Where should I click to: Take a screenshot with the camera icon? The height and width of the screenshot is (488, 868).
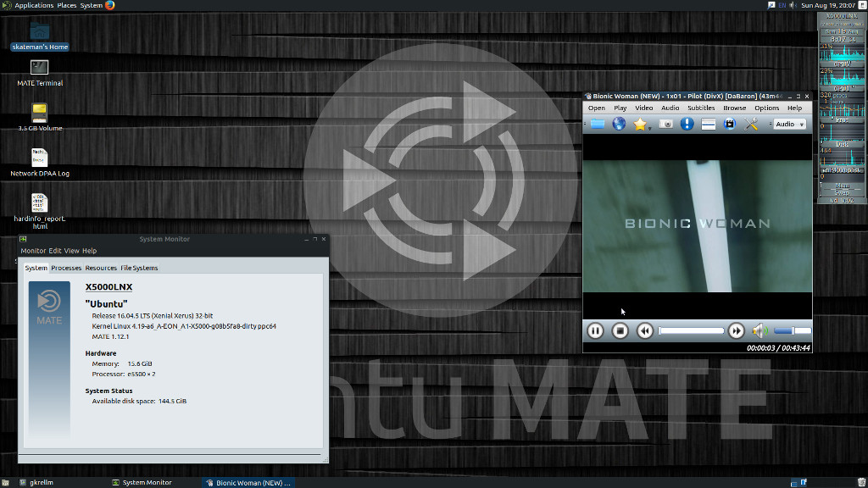click(666, 124)
